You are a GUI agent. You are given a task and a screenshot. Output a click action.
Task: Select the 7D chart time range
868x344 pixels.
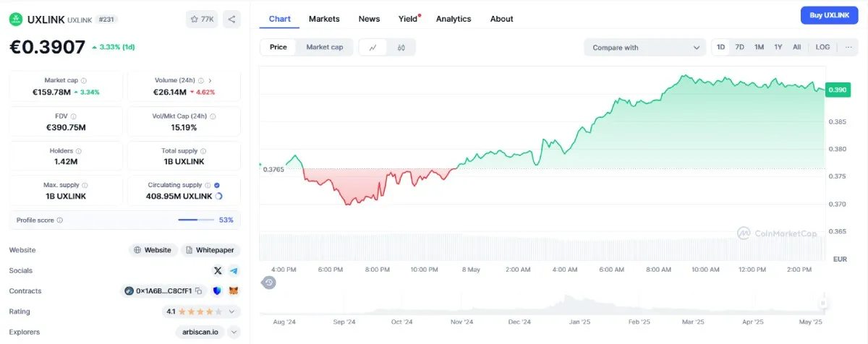point(739,47)
